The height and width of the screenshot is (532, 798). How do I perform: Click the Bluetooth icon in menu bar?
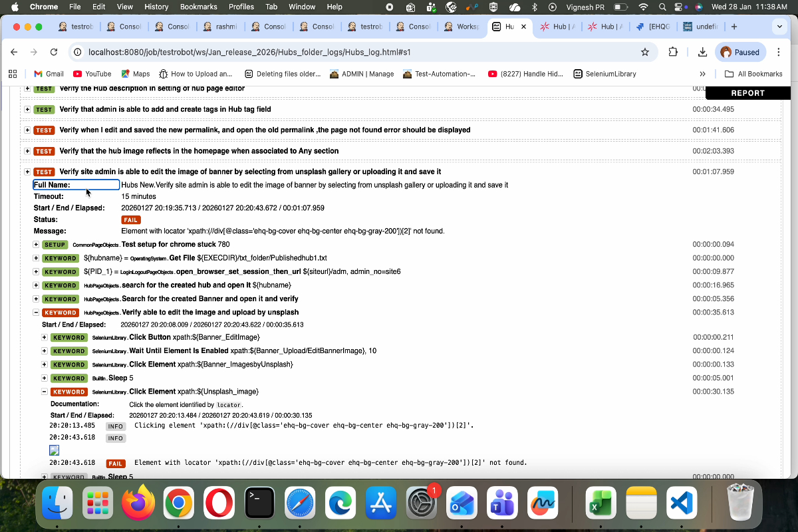coord(534,7)
